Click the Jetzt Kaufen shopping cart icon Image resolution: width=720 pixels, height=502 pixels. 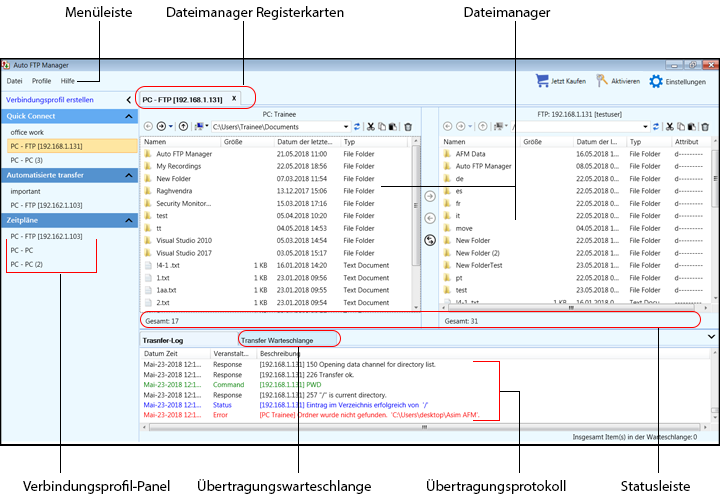click(543, 82)
